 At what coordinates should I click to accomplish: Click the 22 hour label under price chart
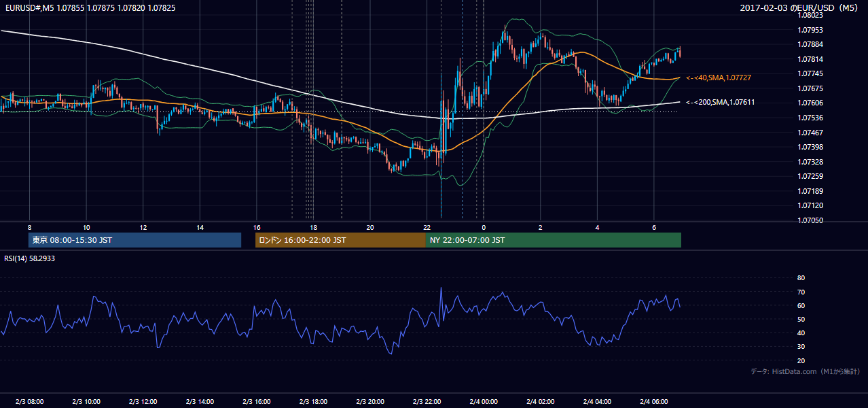tap(427, 227)
